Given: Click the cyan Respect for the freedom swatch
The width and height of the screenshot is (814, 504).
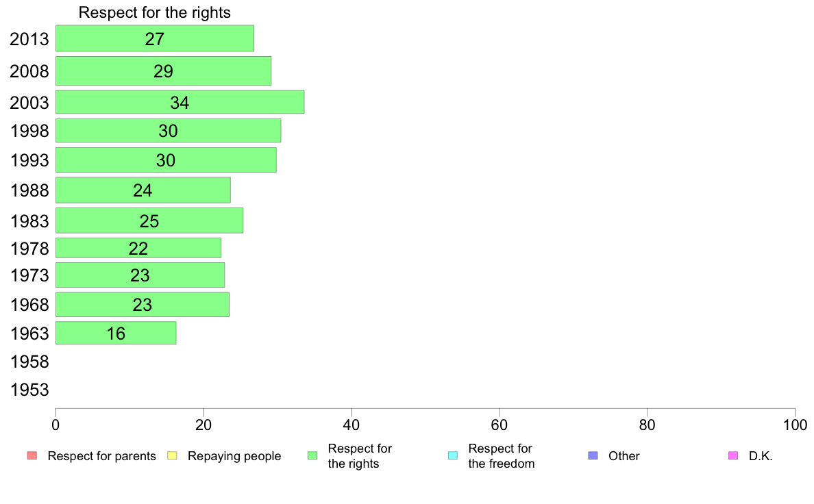Looking at the screenshot, I should point(453,456).
